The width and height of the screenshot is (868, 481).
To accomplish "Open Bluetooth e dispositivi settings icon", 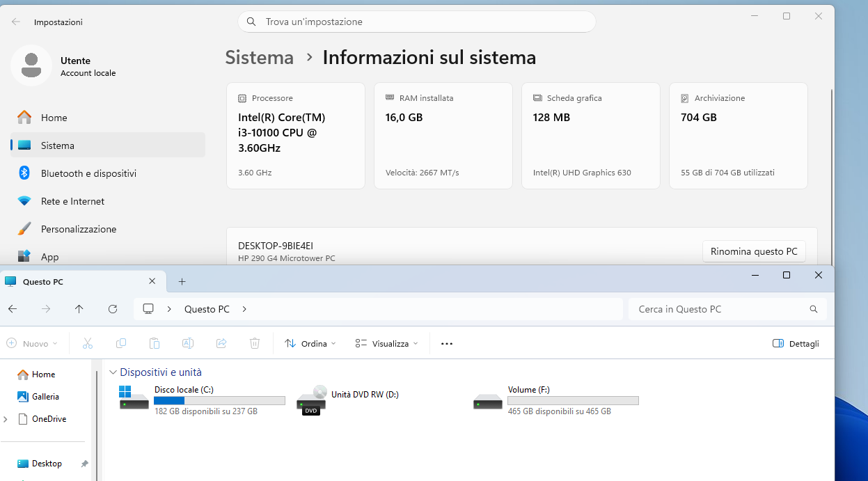I will click(x=24, y=173).
